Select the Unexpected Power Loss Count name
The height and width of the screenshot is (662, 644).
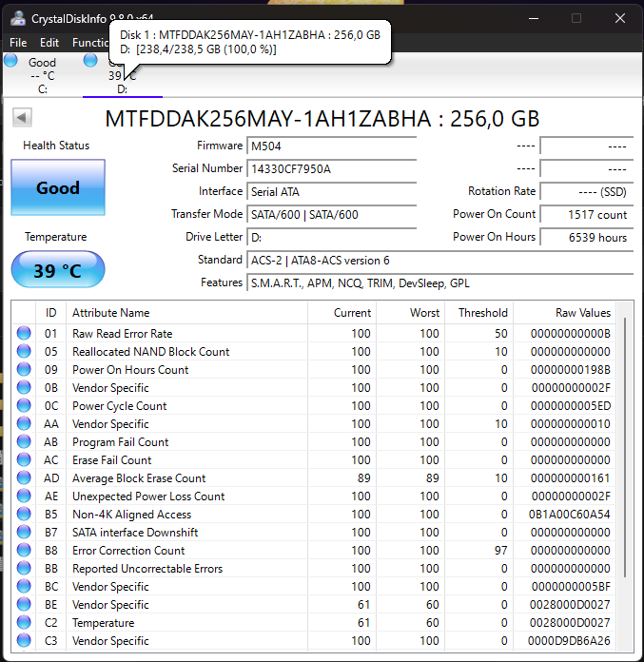pyautogui.click(x=148, y=496)
